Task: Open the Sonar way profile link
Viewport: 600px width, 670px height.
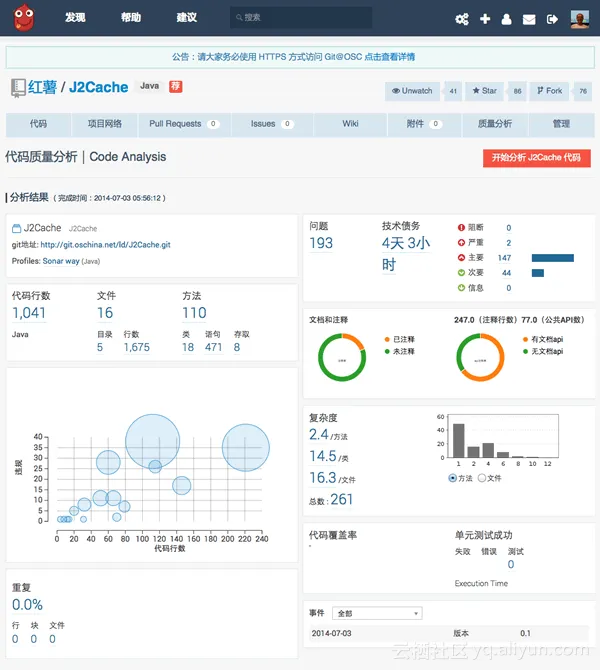Action: pyautogui.click(x=61, y=261)
